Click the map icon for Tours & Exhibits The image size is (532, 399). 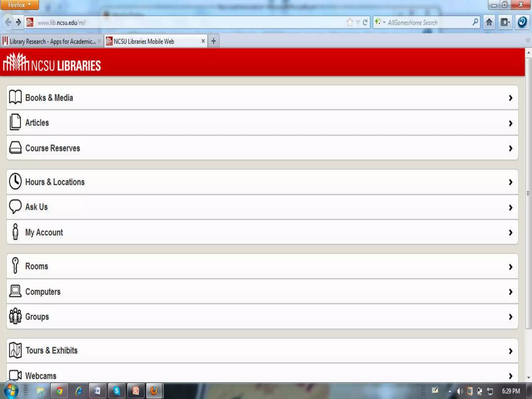[15, 350]
